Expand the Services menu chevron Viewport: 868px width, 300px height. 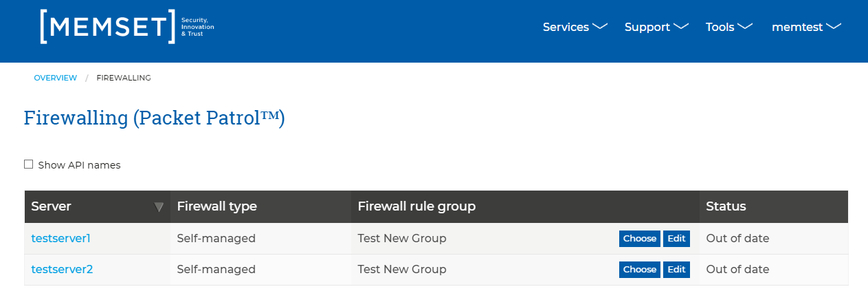(x=600, y=27)
